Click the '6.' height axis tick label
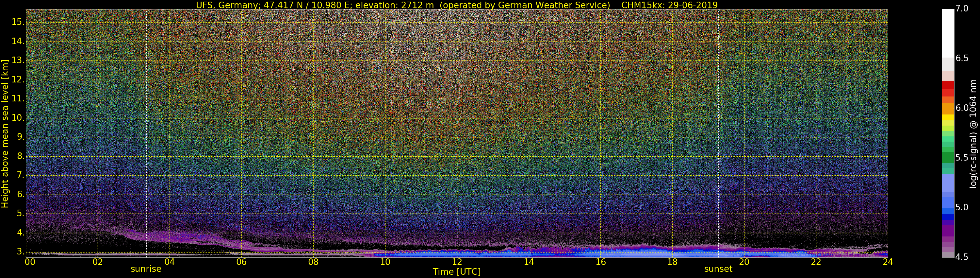The width and height of the screenshot is (980, 278). pos(21,195)
